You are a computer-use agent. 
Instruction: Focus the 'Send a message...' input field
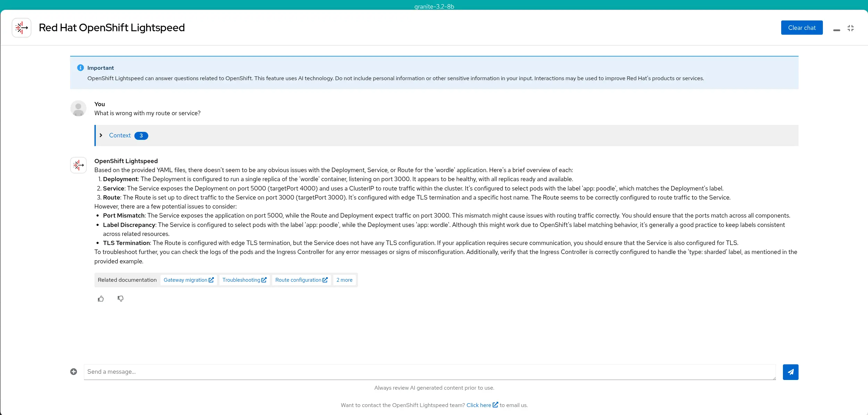click(x=430, y=372)
